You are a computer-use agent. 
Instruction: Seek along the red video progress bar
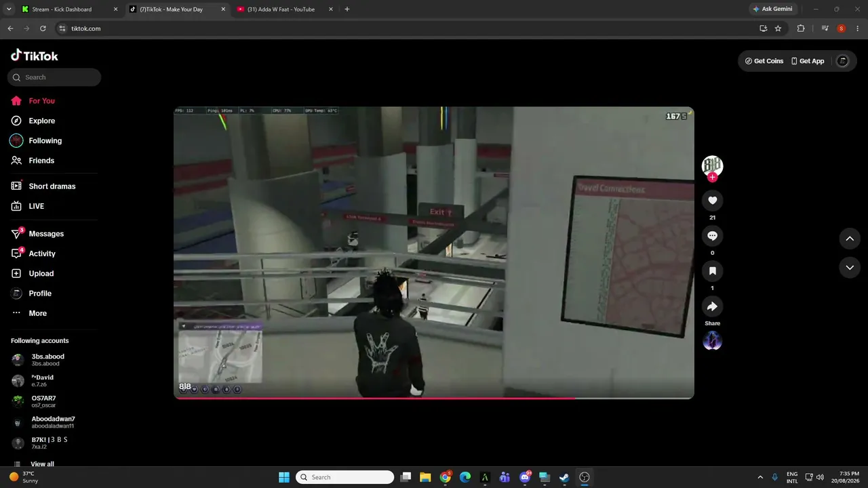(434, 398)
